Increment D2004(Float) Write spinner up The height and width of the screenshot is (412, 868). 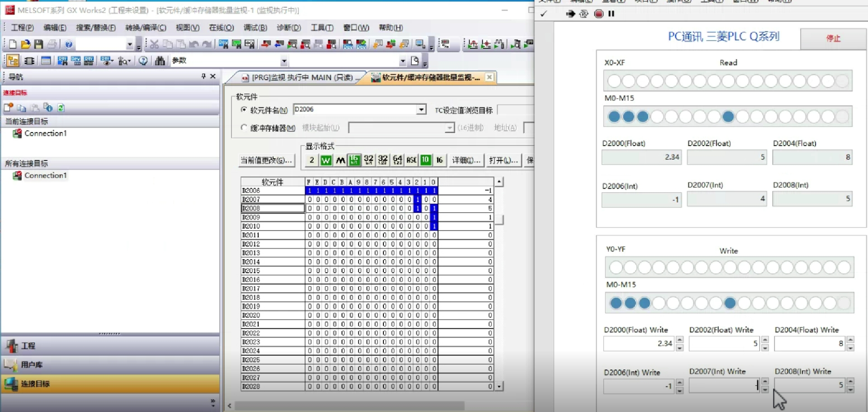pyautogui.click(x=850, y=340)
